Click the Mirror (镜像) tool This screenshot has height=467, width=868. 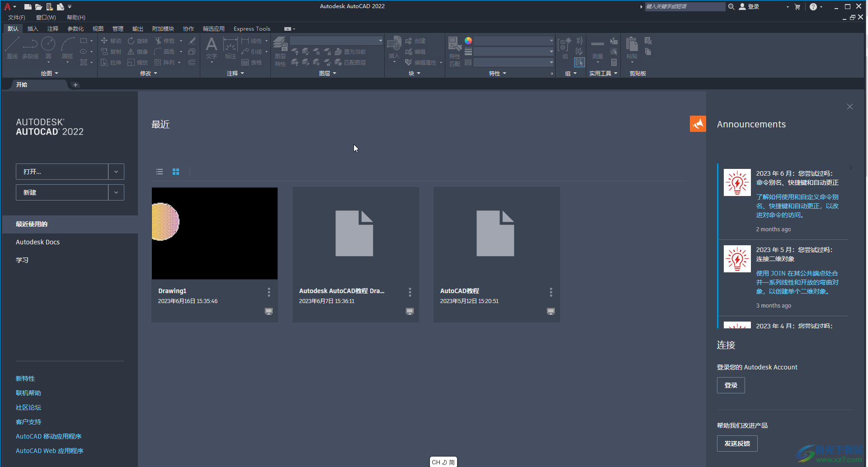coord(138,51)
